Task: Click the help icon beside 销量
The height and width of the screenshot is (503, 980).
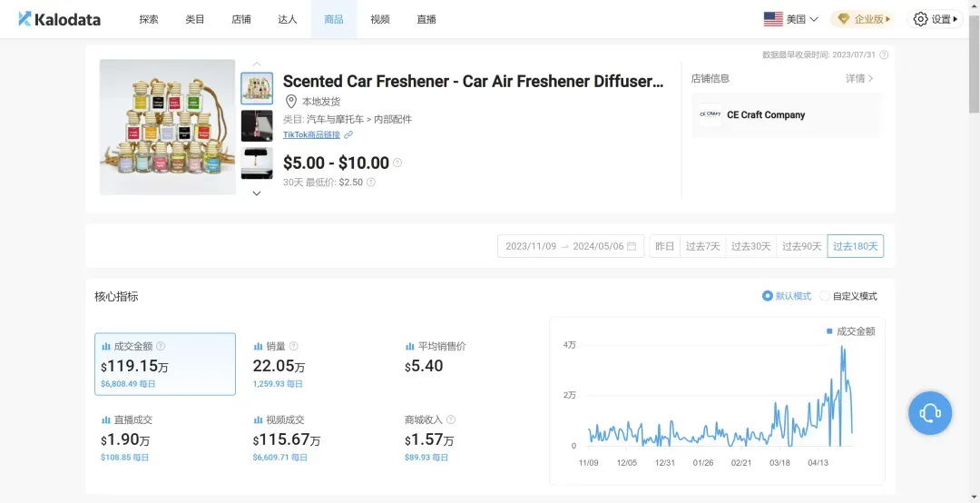Action: (294, 346)
